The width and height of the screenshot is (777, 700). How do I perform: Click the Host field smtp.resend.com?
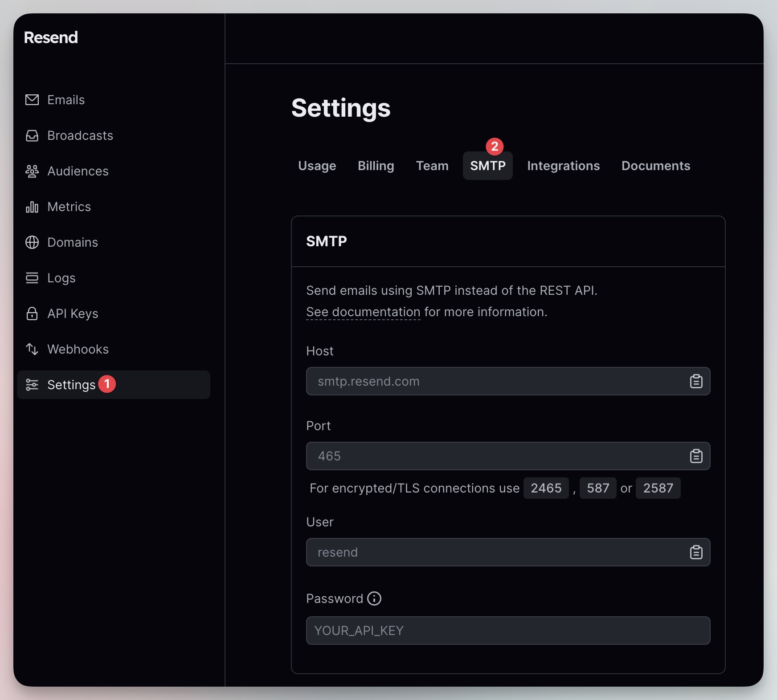508,381
